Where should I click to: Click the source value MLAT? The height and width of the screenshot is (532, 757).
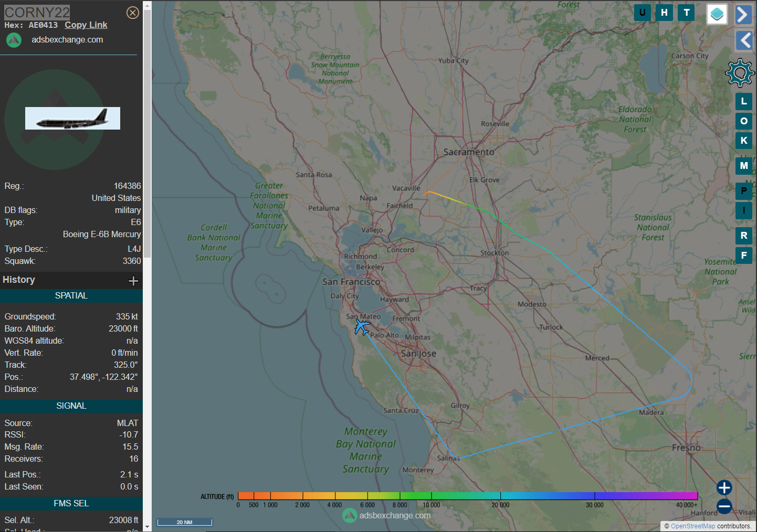128,423
